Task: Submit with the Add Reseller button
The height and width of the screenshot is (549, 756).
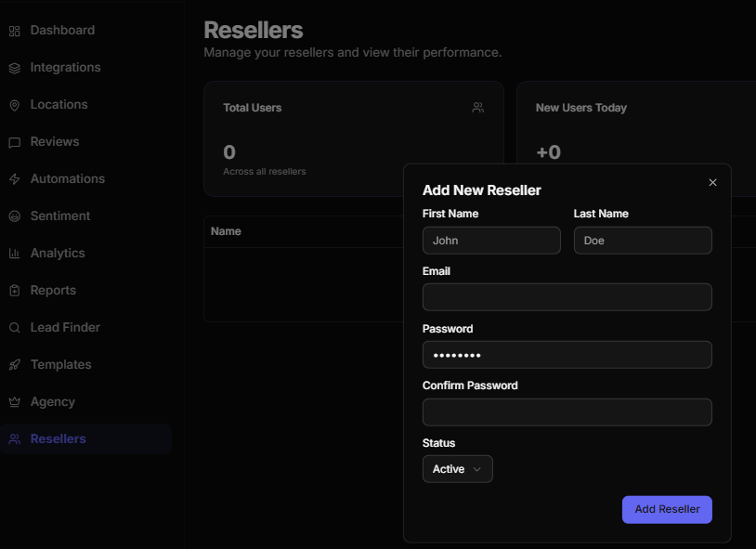Action: point(667,509)
